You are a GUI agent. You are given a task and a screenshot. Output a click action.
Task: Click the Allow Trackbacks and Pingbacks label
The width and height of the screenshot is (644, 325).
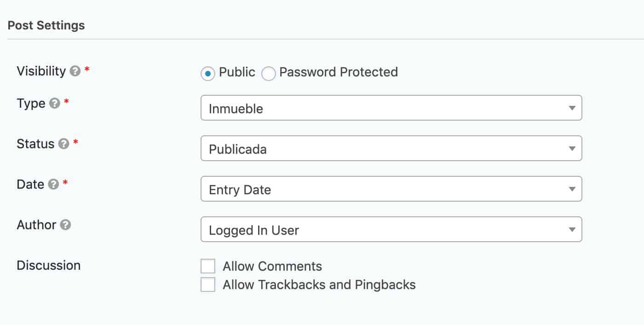319,284
